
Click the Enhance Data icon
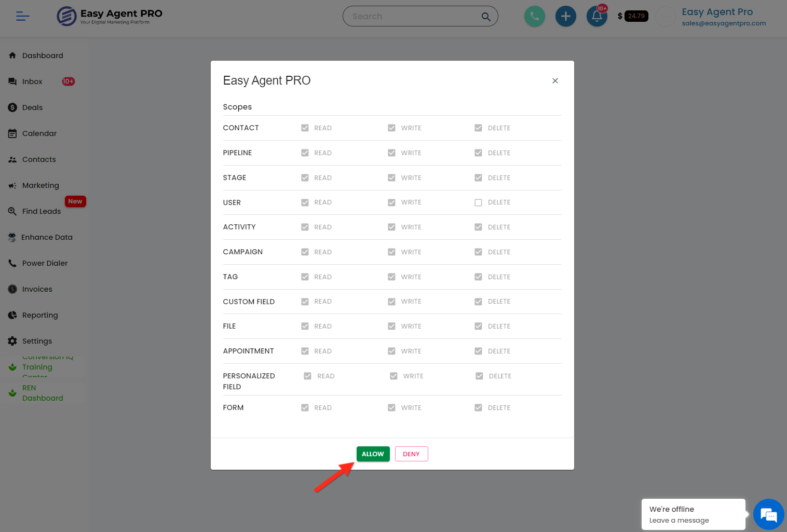coord(12,237)
